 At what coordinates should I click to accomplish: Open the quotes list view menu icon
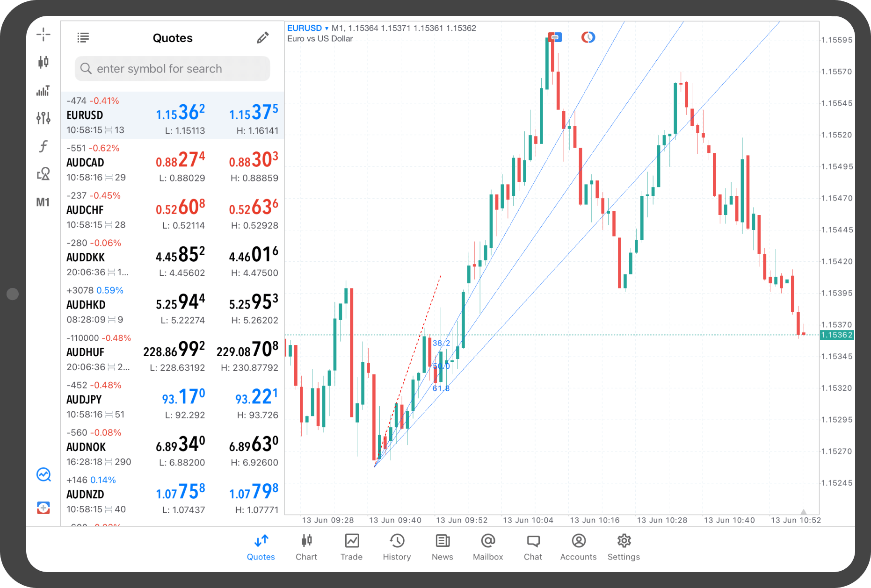(x=83, y=38)
